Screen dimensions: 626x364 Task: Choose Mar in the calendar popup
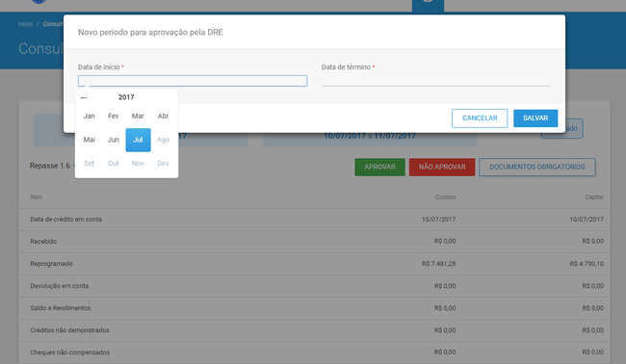(138, 117)
